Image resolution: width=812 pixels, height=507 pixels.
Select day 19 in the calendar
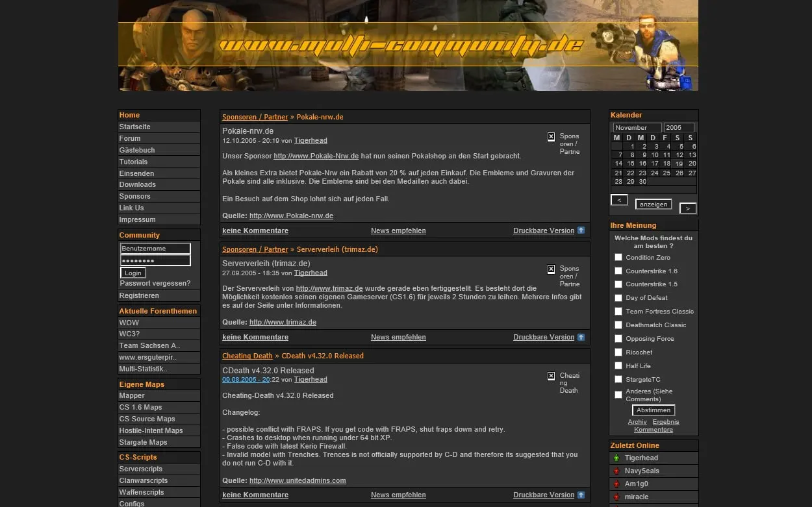point(679,164)
